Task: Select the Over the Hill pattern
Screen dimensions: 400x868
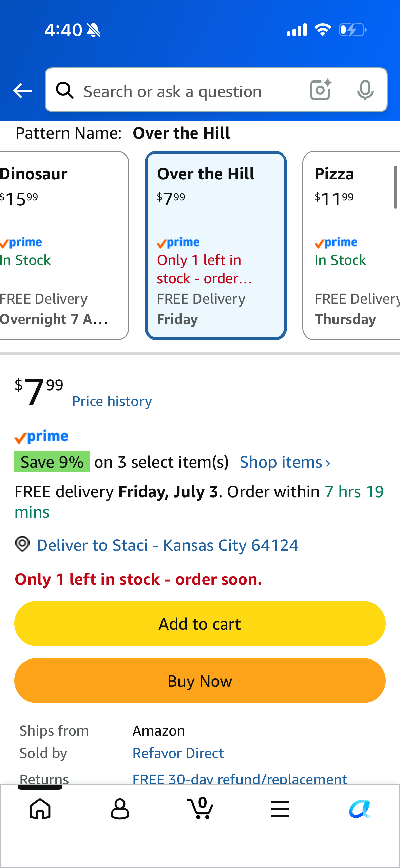Action: point(216,246)
